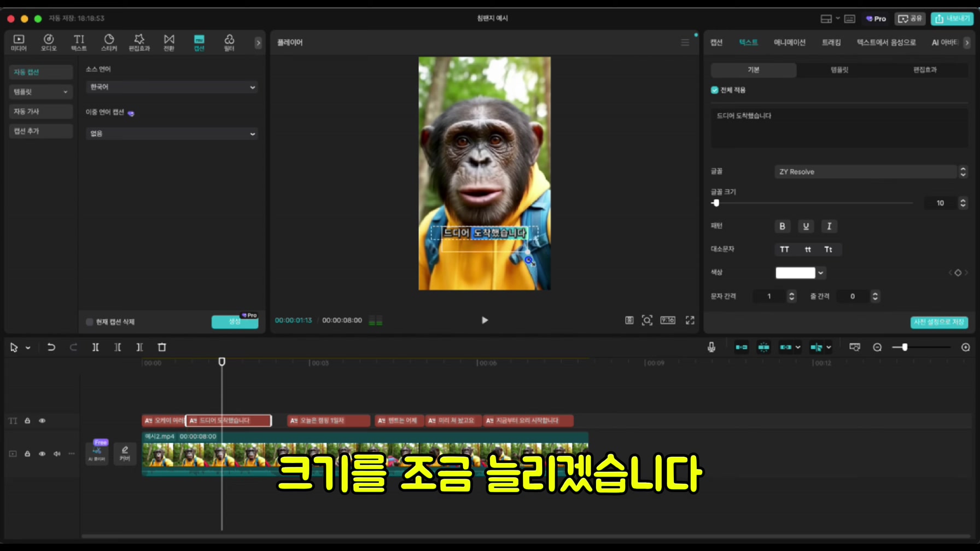Viewport: 980px width, 551px height.
Task: Click the Cover (커버) edit button
Action: [125, 453]
